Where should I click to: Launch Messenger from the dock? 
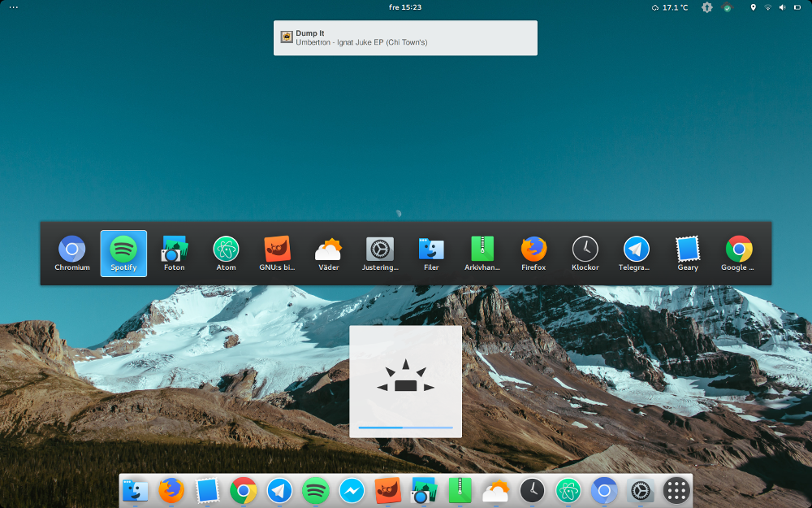(x=352, y=490)
